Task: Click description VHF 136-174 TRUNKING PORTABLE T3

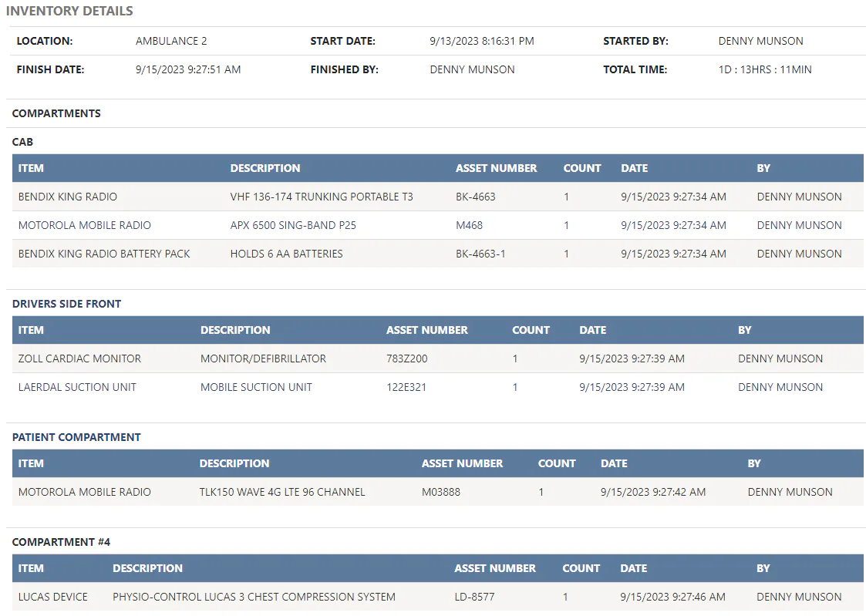Action: point(322,197)
